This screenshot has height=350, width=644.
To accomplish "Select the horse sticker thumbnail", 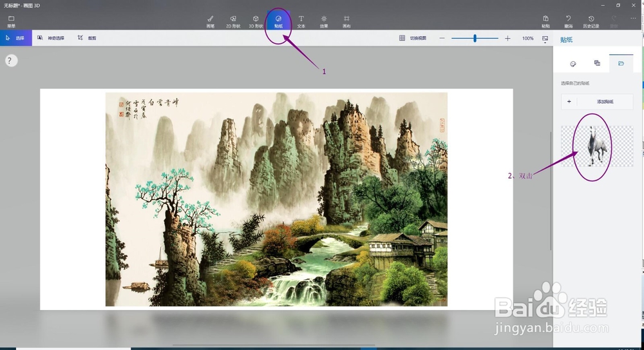I will 597,146.
